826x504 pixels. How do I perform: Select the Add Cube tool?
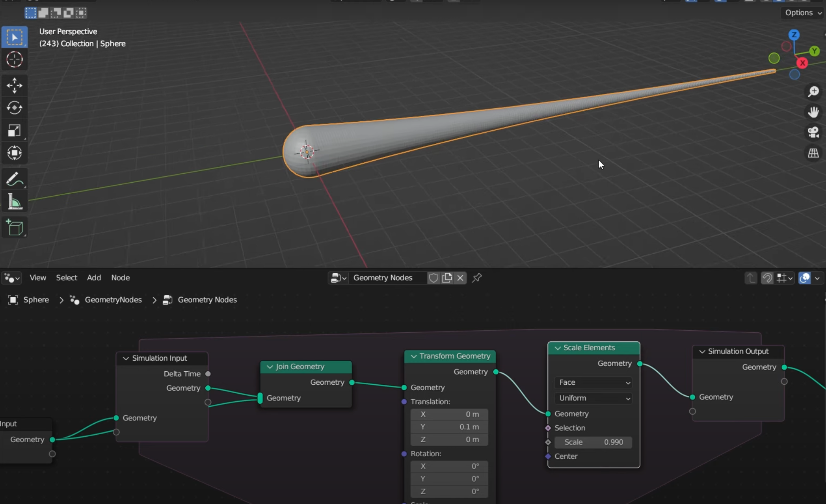point(15,228)
